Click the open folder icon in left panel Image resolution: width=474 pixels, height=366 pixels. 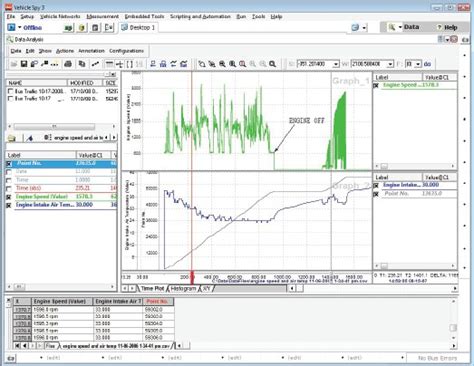12,138
